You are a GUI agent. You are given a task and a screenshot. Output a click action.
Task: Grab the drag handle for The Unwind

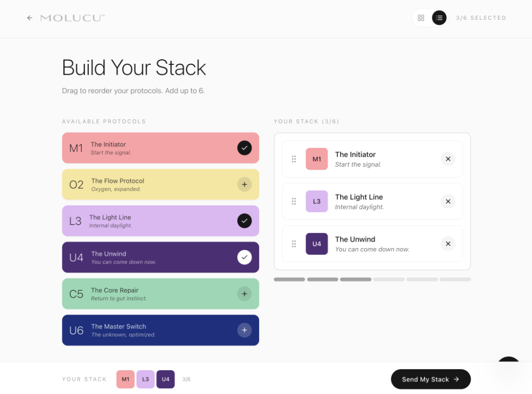[294, 244]
